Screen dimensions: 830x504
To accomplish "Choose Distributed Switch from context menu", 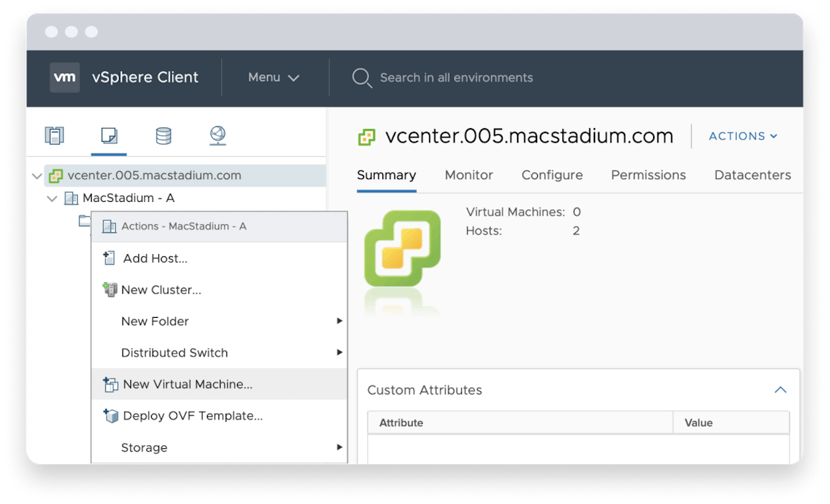I will [x=219, y=353].
